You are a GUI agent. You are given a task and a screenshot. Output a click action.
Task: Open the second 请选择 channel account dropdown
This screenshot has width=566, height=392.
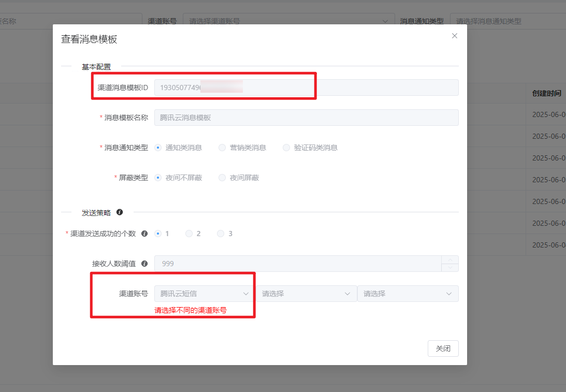tap(306, 294)
